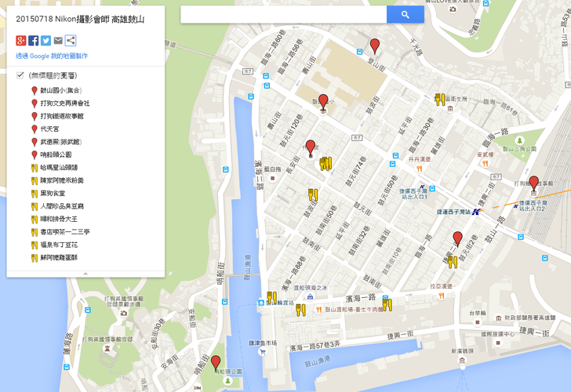Focus the map search text box
The width and height of the screenshot is (571, 392).
[284, 15]
